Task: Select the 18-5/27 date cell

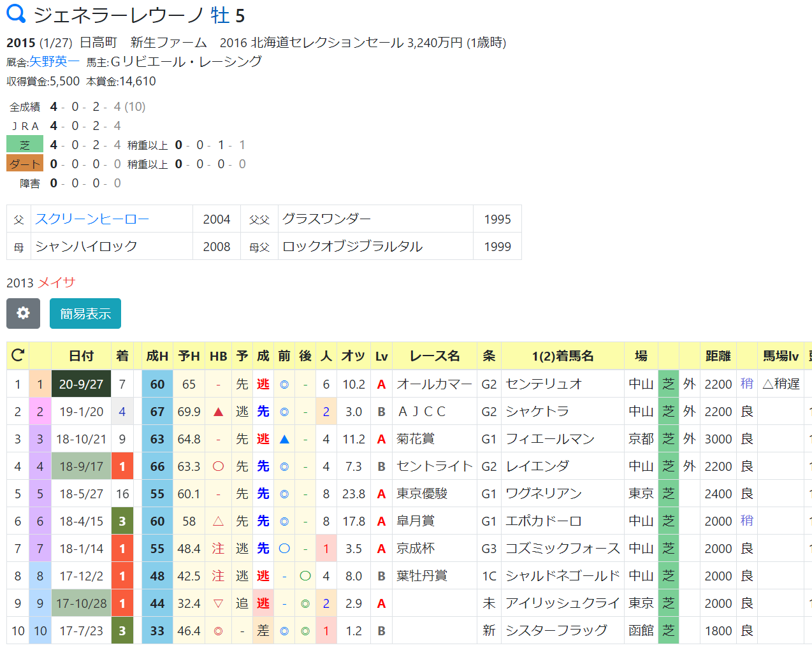Action: [x=81, y=493]
